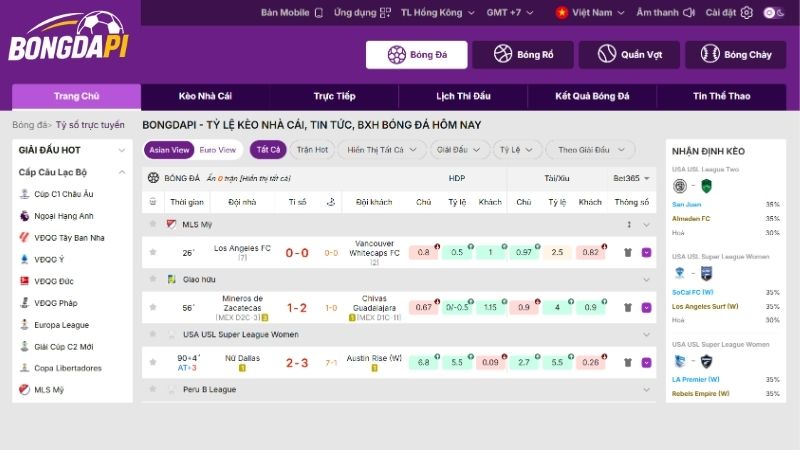Open Ngoại Hạng Anh league link
The image size is (800, 450).
click(64, 216)
